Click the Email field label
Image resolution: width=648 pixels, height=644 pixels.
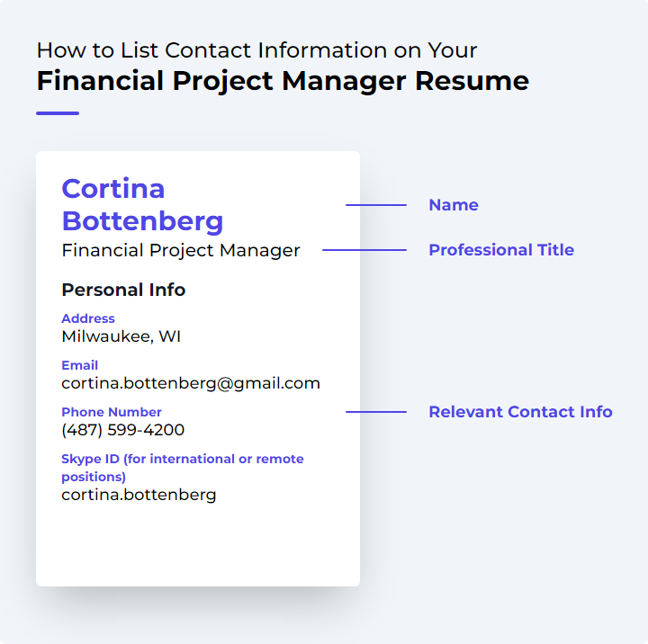tap(80, 365)
